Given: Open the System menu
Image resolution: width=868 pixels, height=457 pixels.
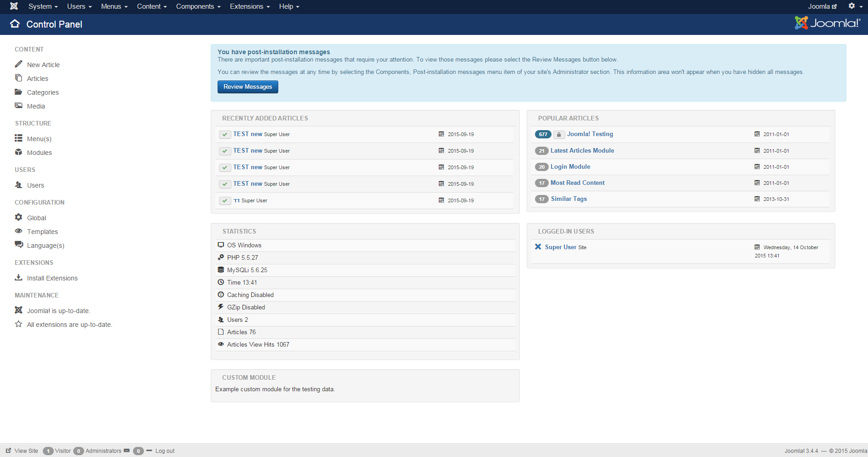Looking at the screenshot, I should (43, 6).
